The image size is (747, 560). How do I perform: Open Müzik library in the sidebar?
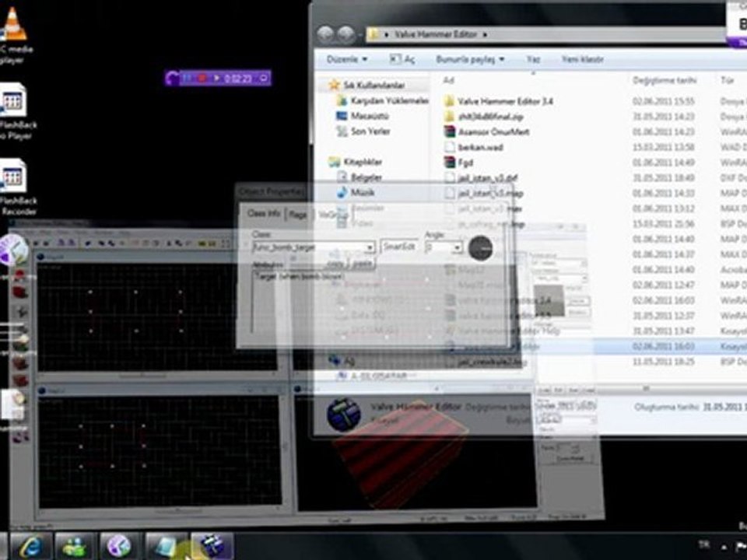pyautogui.click(x=356, y=192)
